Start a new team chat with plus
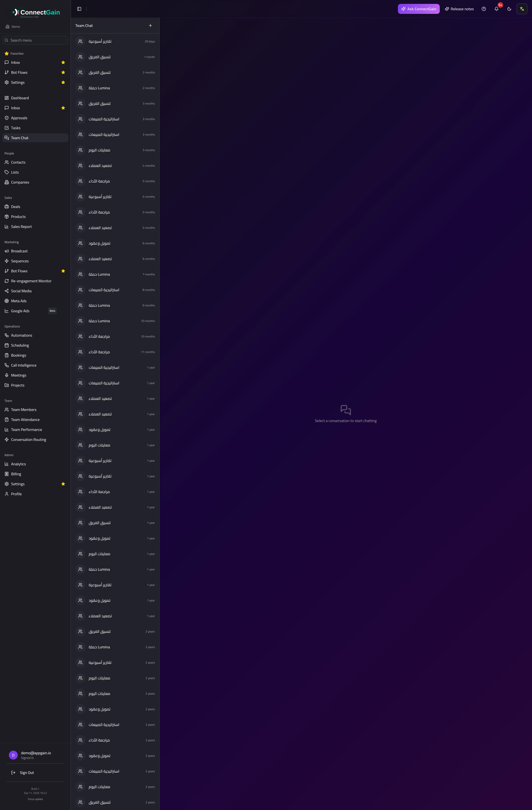This screenshot has height=810, width=532. click(150, 26)
